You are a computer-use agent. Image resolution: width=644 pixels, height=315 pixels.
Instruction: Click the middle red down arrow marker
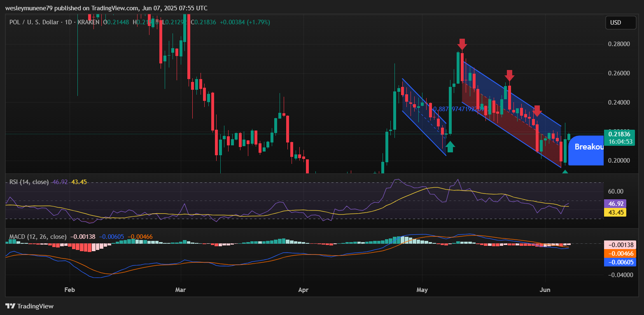click(509, 75)
